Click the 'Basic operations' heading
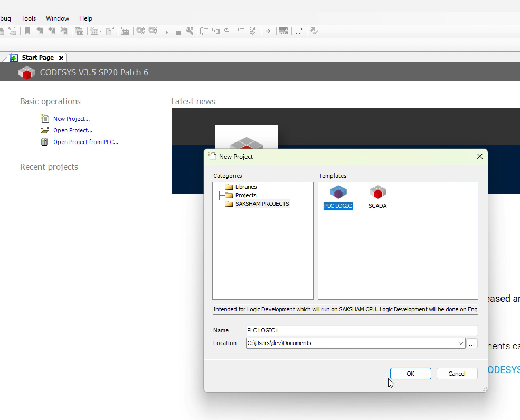This screenshot has height=420, width=520. (x=50, y=101)
